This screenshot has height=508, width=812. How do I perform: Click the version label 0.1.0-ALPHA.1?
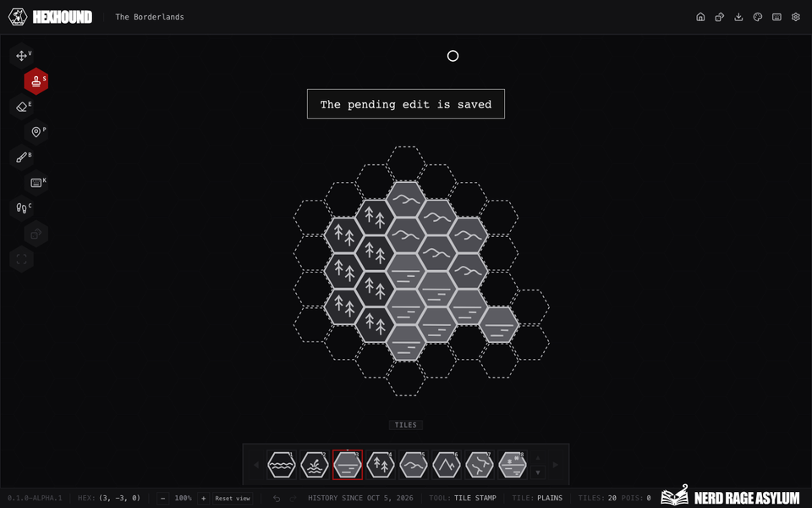coord(35,498)
